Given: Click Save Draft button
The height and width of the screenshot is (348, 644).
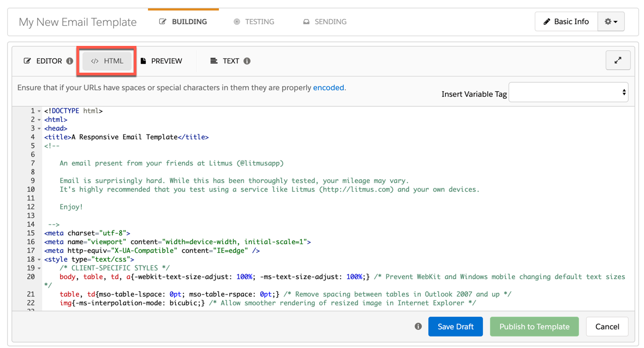Looking at the screenshot, I should tap(455, 327).
